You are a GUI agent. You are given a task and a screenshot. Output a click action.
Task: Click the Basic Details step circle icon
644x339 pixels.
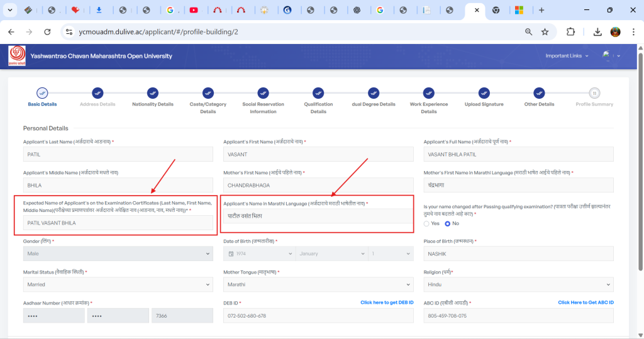[x=42, y=93]
